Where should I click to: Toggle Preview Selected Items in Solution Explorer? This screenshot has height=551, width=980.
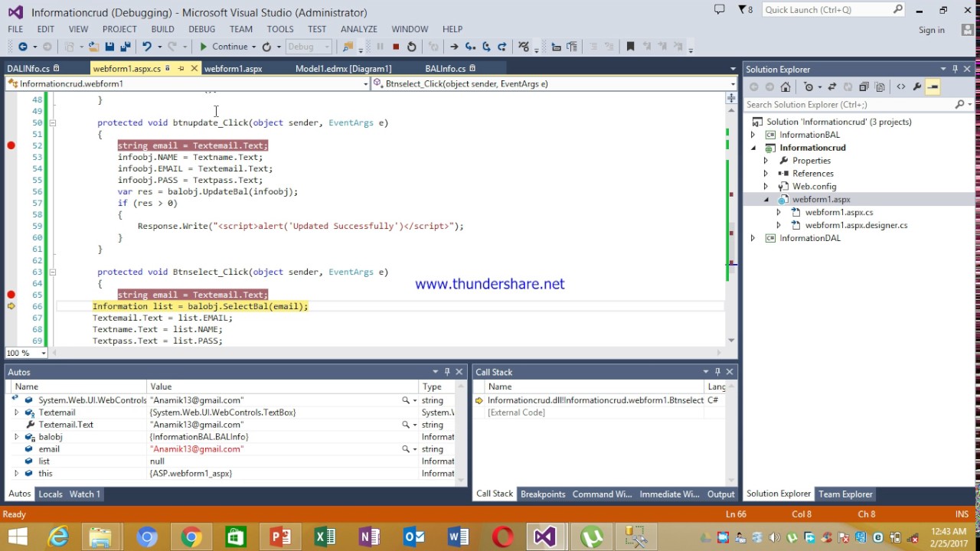[x=933, y=86]
